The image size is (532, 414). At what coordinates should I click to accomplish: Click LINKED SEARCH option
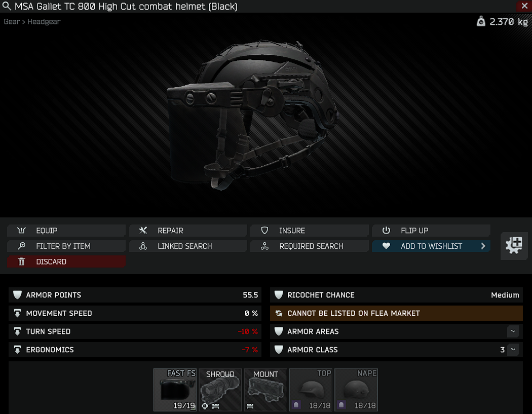coord(188,246)
